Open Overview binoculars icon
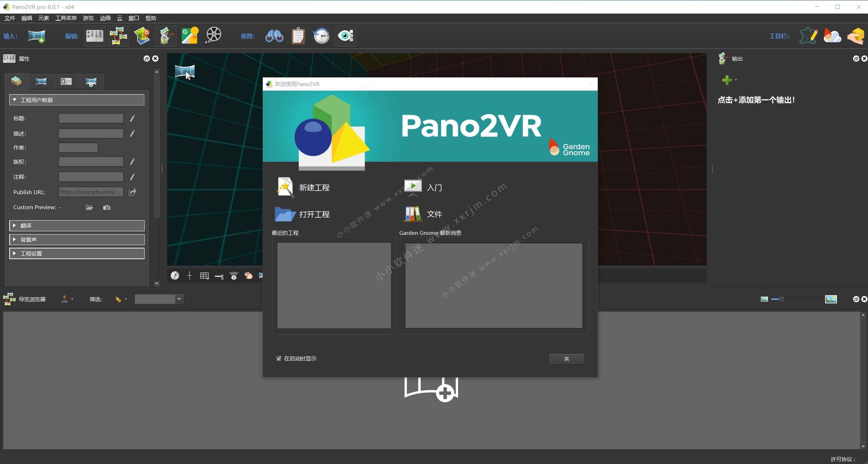 click(274, 36)
